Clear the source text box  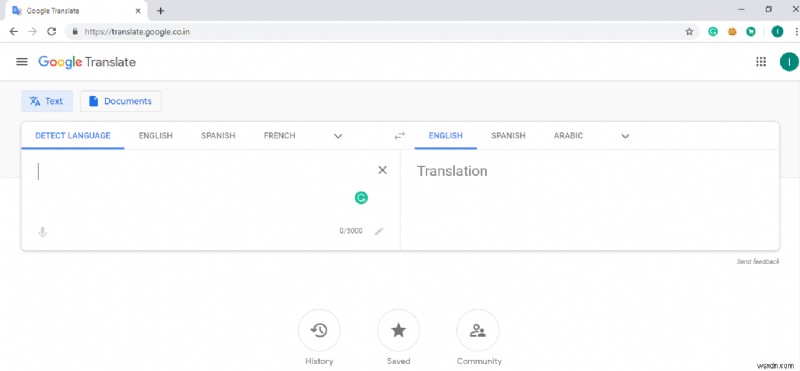pyautogui.click(x=382, y=170)
